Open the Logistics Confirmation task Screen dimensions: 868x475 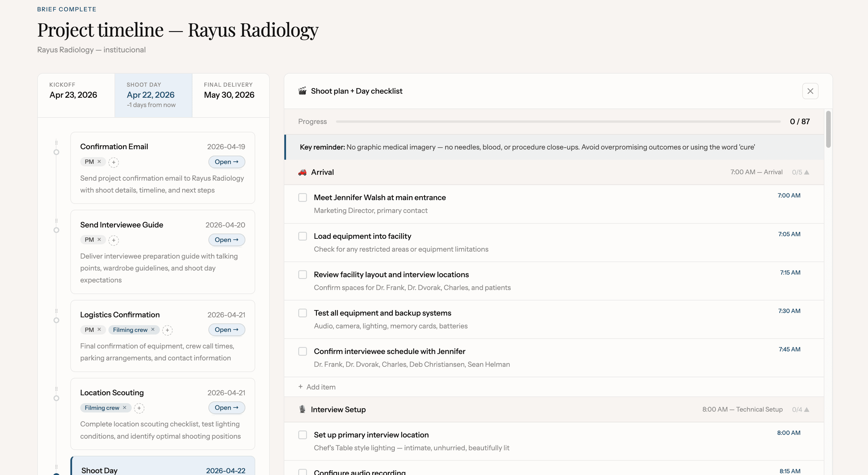click(226, 330)
